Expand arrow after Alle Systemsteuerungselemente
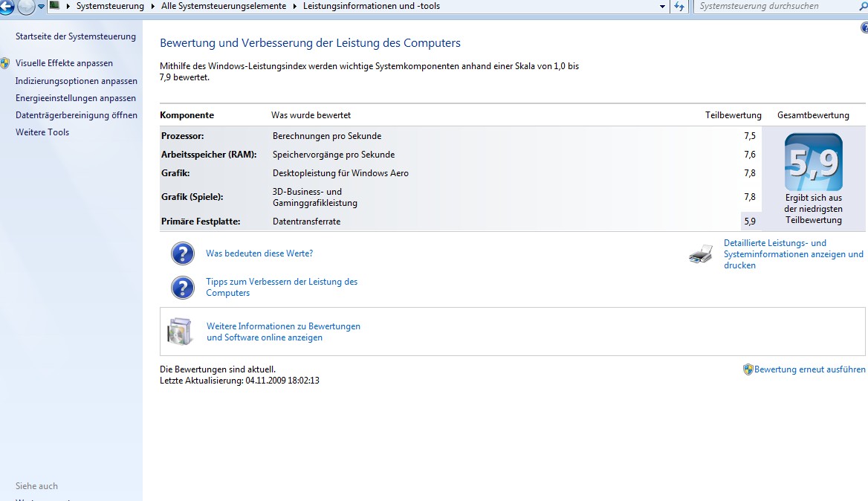This screenshot has width=868, height=501. coord(294,6)
